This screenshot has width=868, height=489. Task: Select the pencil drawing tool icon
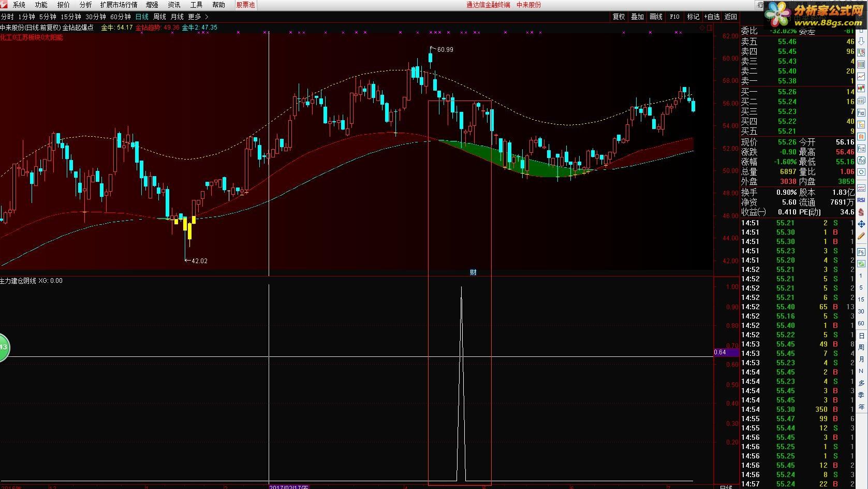click(861, 236)
